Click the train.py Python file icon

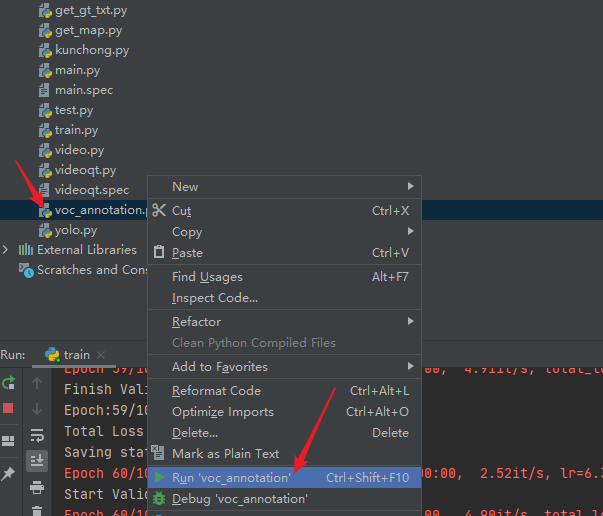pos(45,131)
